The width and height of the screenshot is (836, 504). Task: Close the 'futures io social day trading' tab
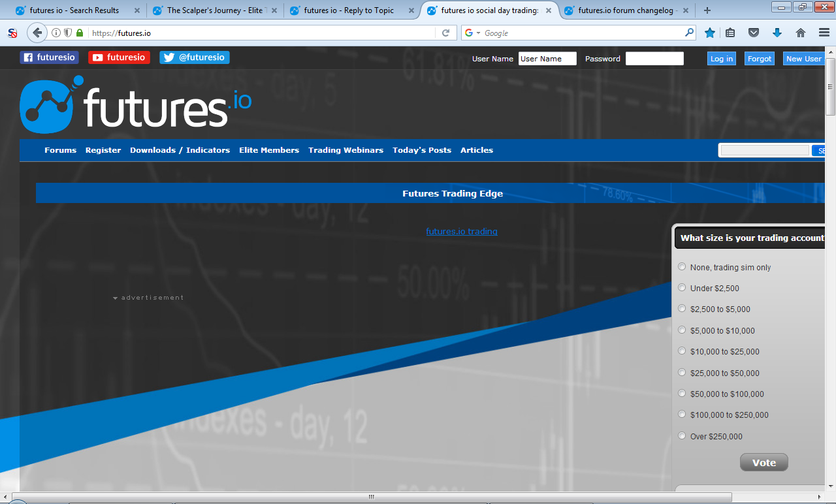(x=549, y=10)
